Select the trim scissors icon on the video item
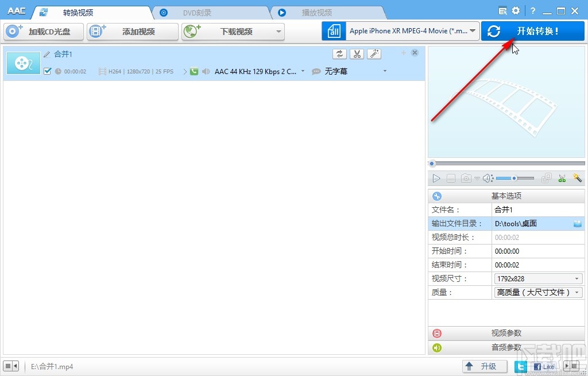The width and height of the screenshot is (588, 376). click(x=357, y=53)
